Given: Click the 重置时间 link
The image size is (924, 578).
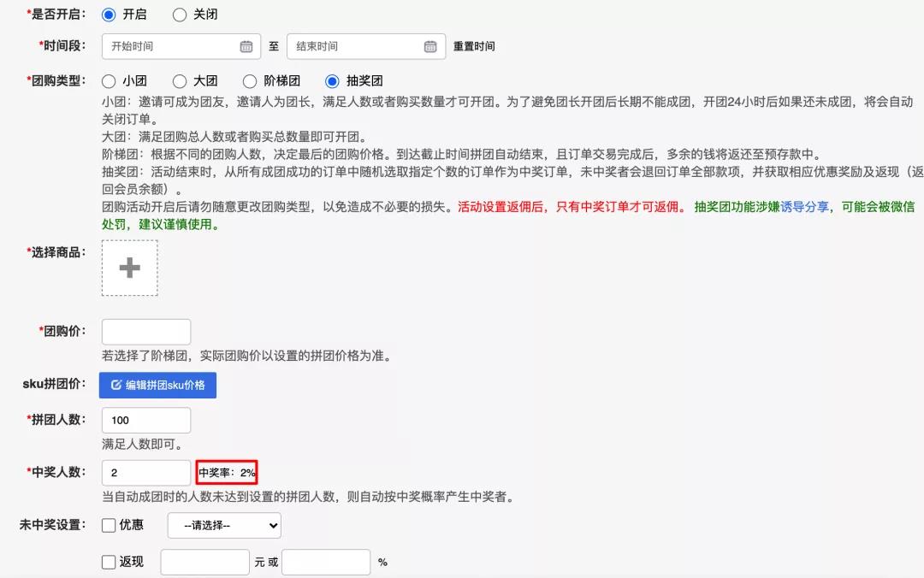Looking at the screenshot, I should point(474,46).
